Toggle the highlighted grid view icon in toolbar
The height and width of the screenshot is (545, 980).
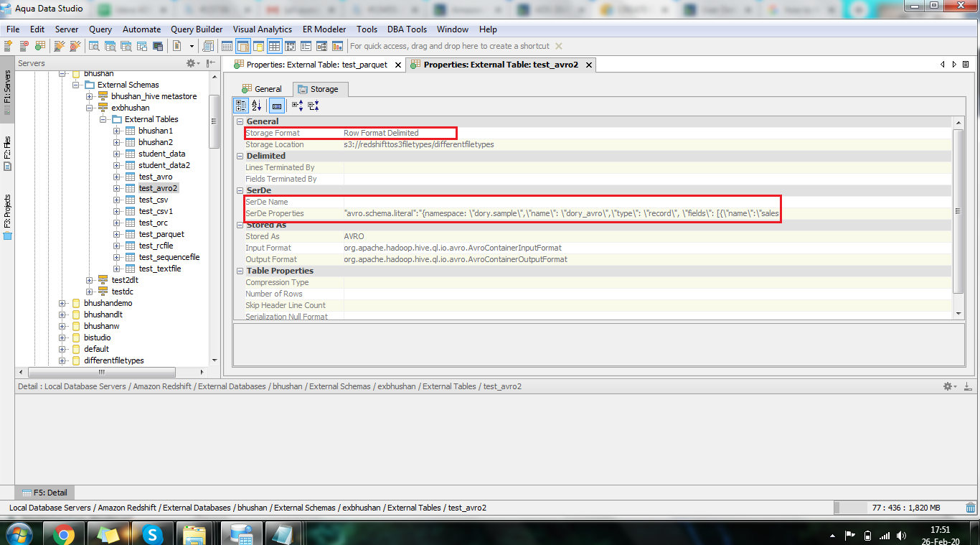pos(274,46)
